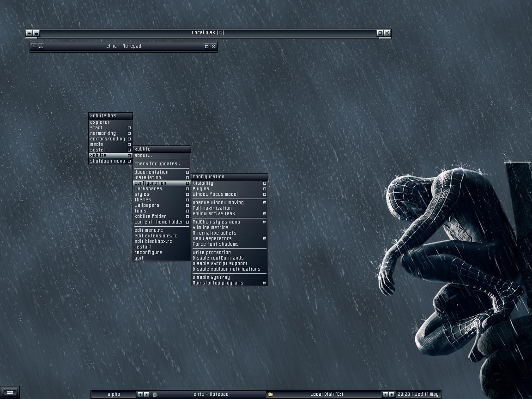This screenshot has width=532, height=399.
Task: Select the highlighted configuration menu entry
Action: coord(162,183)
